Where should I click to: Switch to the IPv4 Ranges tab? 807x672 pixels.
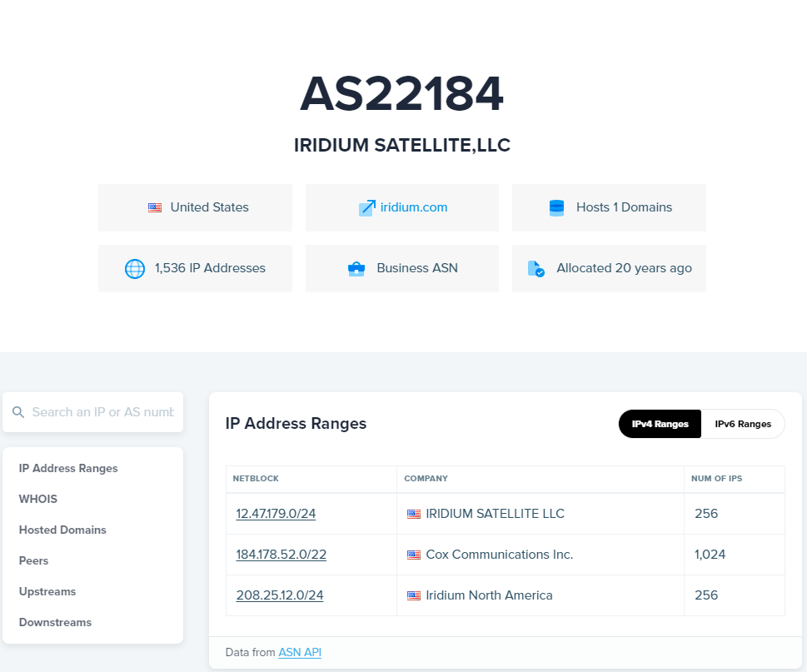coord(660,424)
